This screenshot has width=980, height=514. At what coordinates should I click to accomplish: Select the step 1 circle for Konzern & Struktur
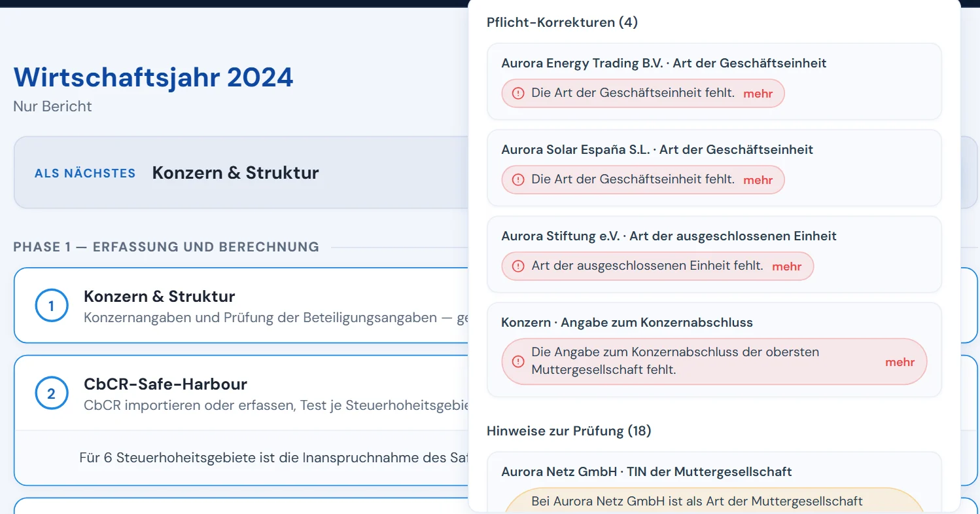tap(51, 306)
